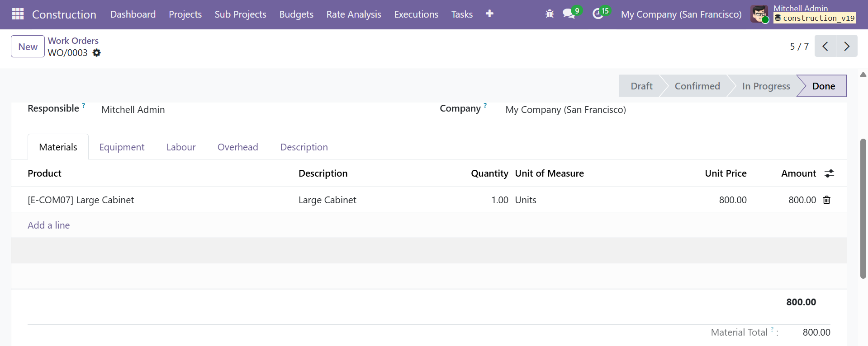
Task: Go to previous record arrow
Action: click(825, 46)
